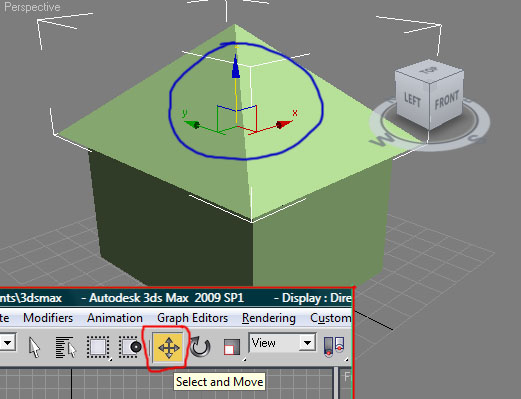The image size is (521, 399).
Task: Activate the Select and Move tool
Action: [168, 348]
